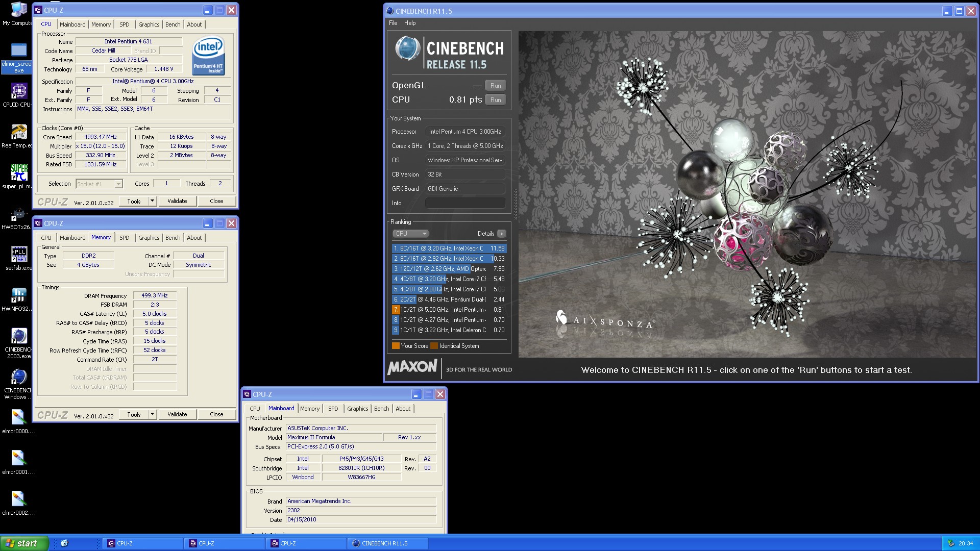
Task: Select ranking row 9 Intel Celeron 0.70
Action: [449, 330]
